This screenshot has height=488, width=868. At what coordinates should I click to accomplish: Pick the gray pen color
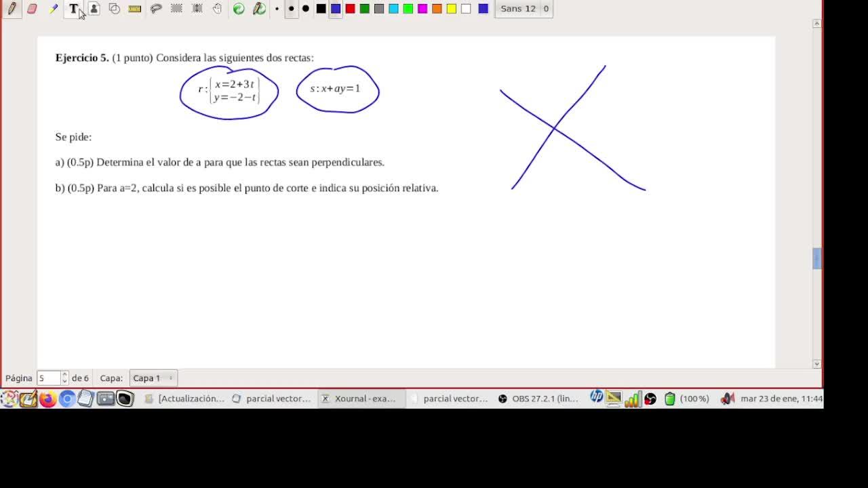pyautogui.click(x=379, y=9)
